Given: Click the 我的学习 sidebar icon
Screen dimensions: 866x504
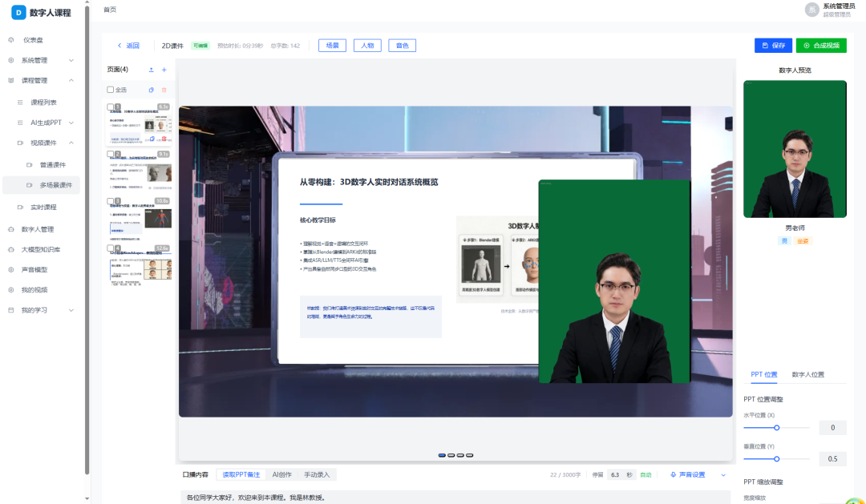Looking at the screenshot, I should coord(11,310).
